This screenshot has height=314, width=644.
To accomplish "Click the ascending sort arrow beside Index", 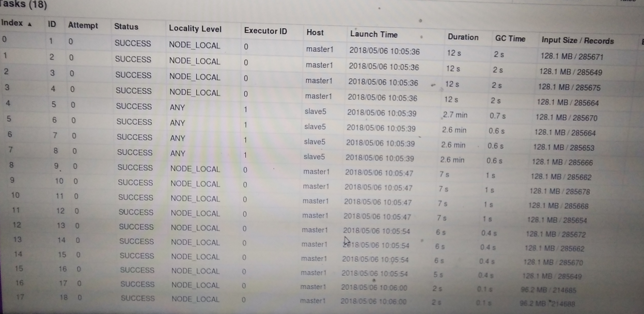I will (x=30, y=24).
